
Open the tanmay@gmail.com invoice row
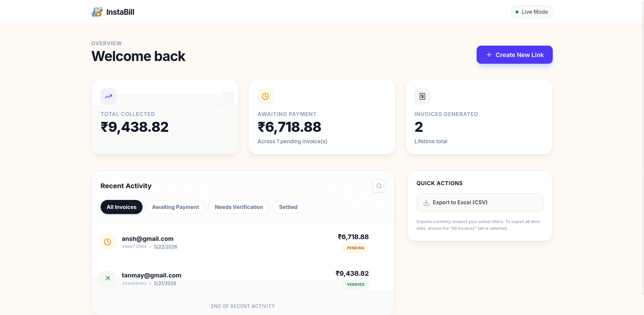coord(243,278)
